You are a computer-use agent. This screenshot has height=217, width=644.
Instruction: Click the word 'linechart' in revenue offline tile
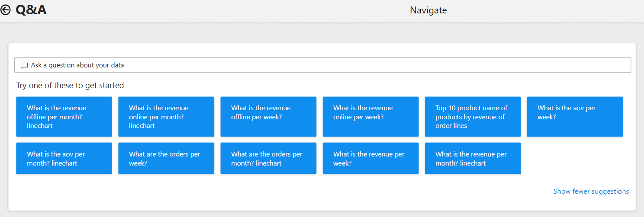click(x=41, y=126)
